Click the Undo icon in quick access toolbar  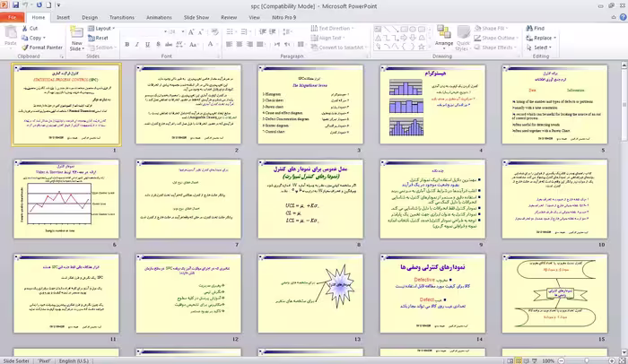click(26, 5)
